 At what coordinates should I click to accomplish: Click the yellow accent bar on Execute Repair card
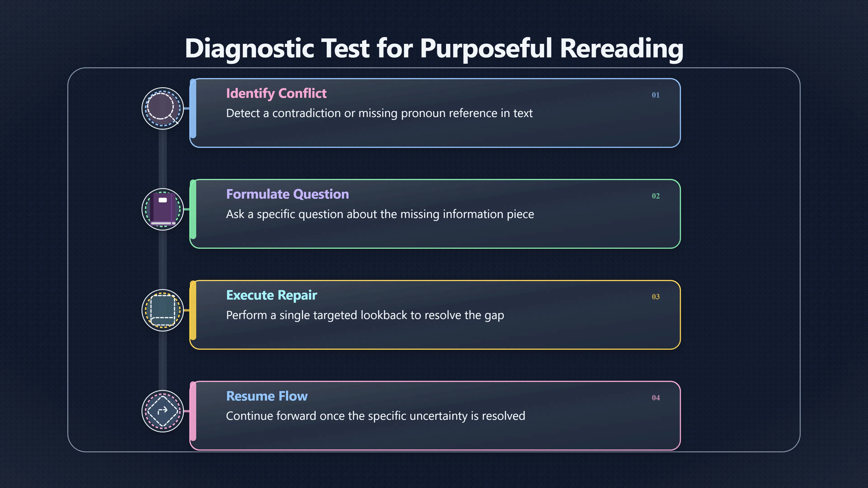[193, 310]
